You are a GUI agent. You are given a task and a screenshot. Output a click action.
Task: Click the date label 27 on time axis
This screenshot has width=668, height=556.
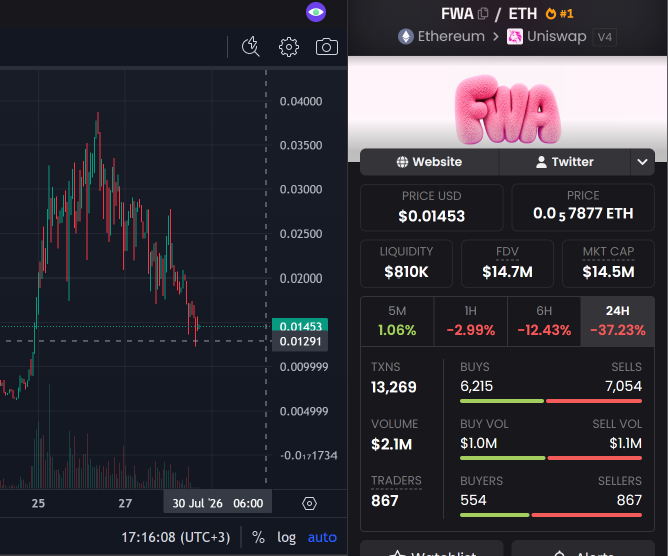(x=125, y=503)
